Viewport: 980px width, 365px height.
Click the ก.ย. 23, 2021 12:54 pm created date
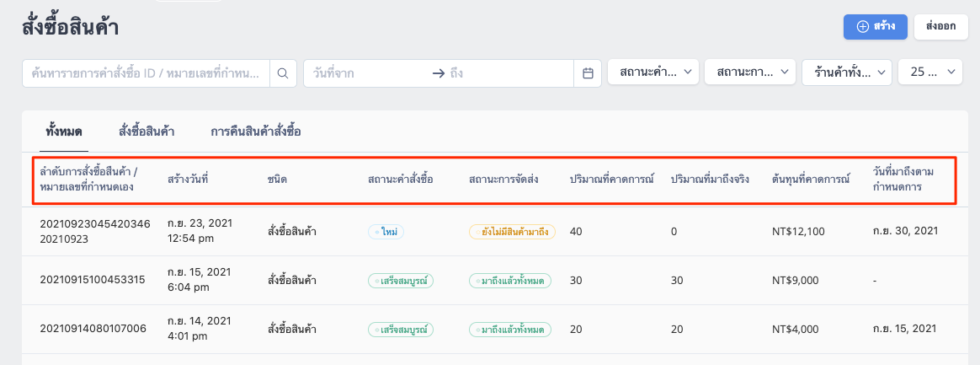[200, 230]
